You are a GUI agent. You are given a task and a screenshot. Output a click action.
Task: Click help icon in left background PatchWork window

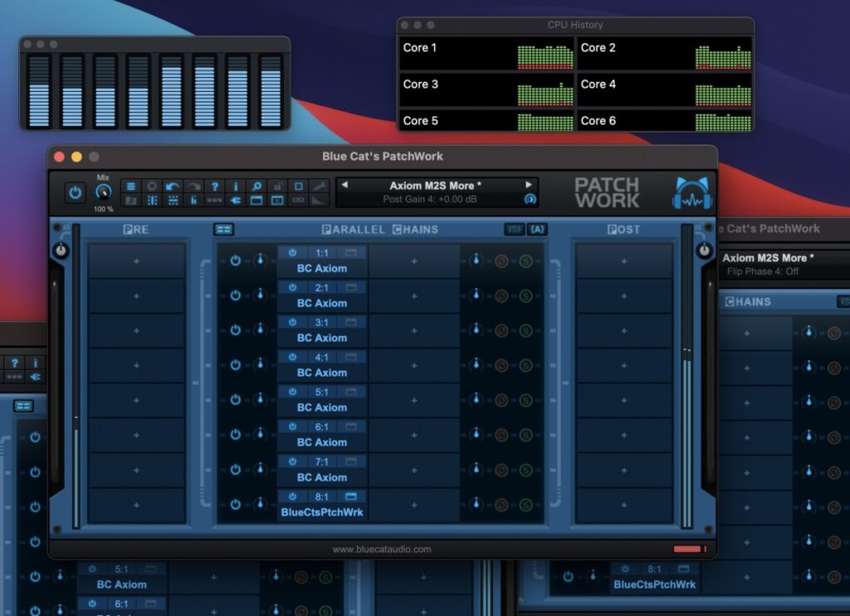click(x=15, y=363)
